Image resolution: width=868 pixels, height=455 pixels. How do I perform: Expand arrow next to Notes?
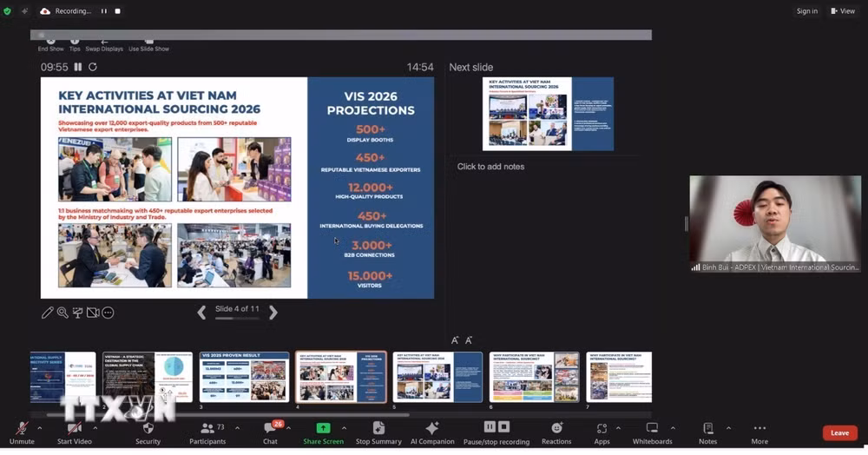728,428
